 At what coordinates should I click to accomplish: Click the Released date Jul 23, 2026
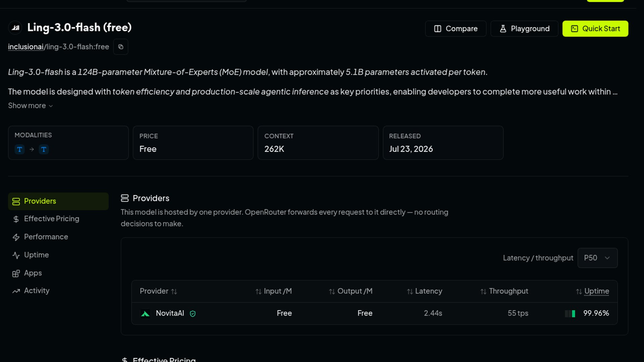coord(411,149)
